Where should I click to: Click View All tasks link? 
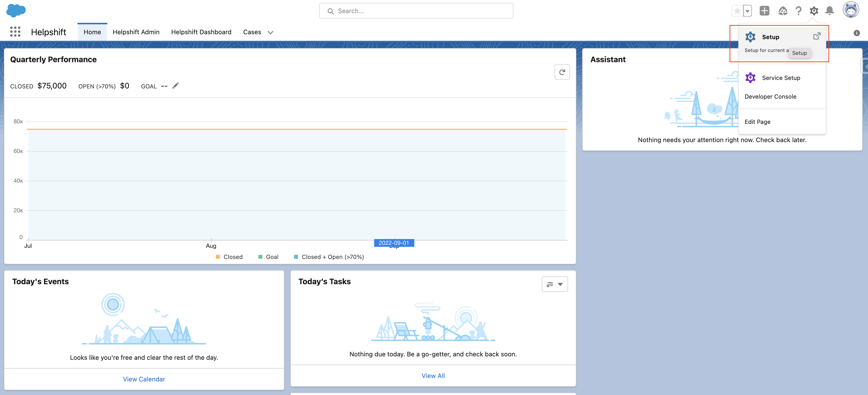[x=433, y=376]
